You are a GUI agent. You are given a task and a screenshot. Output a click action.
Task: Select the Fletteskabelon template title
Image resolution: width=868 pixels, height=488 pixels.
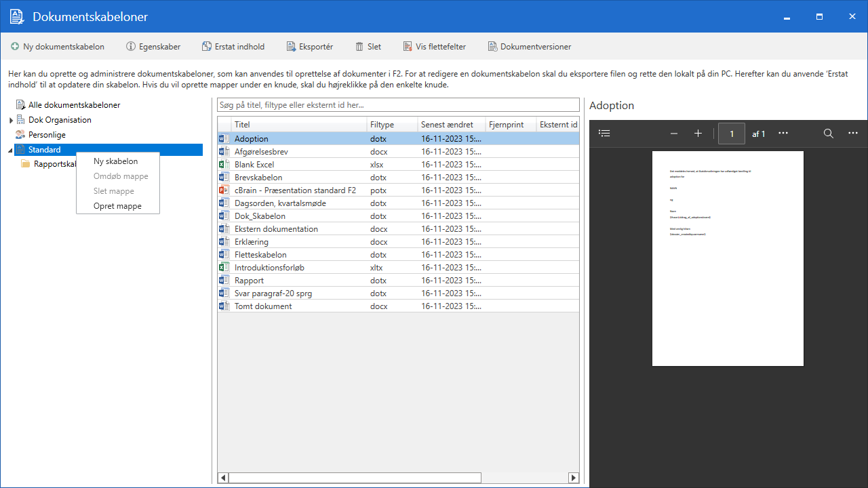click(x=260, y=255)
